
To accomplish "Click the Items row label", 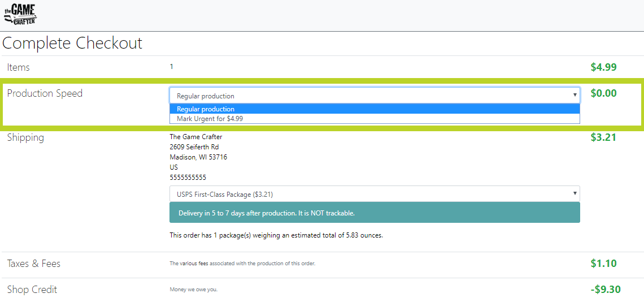I will [x=19, y=67].
